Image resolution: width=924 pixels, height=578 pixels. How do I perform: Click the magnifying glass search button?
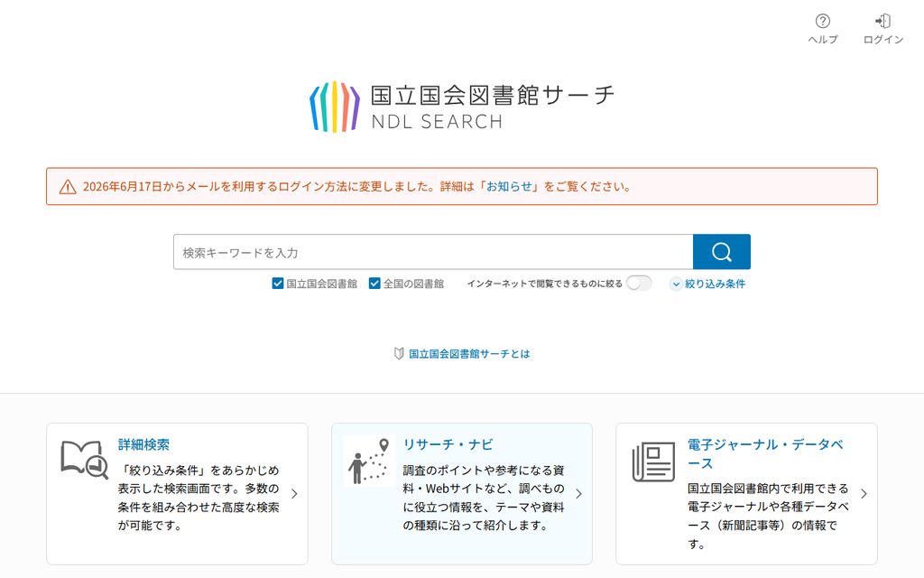(x=722, y=252)
